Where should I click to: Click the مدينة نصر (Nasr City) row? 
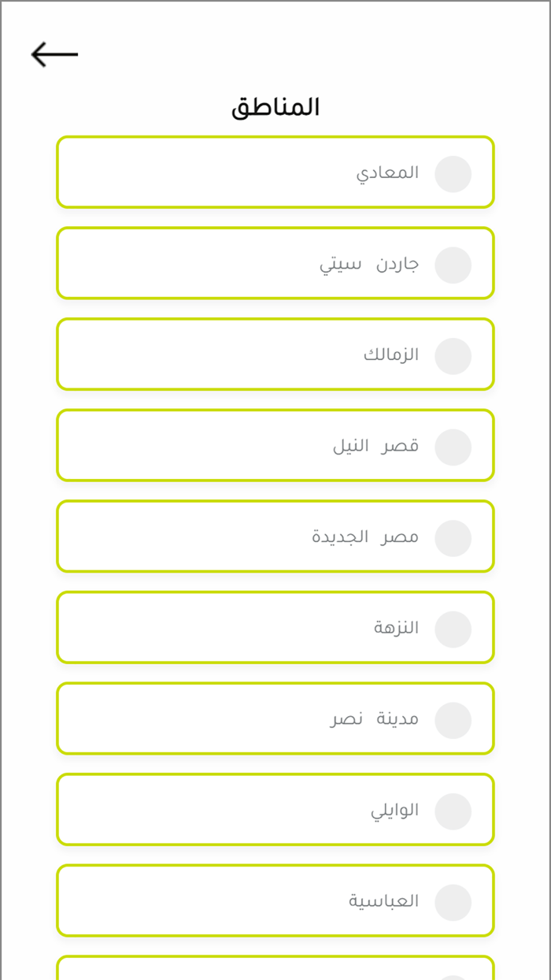[x=275, y=719]
